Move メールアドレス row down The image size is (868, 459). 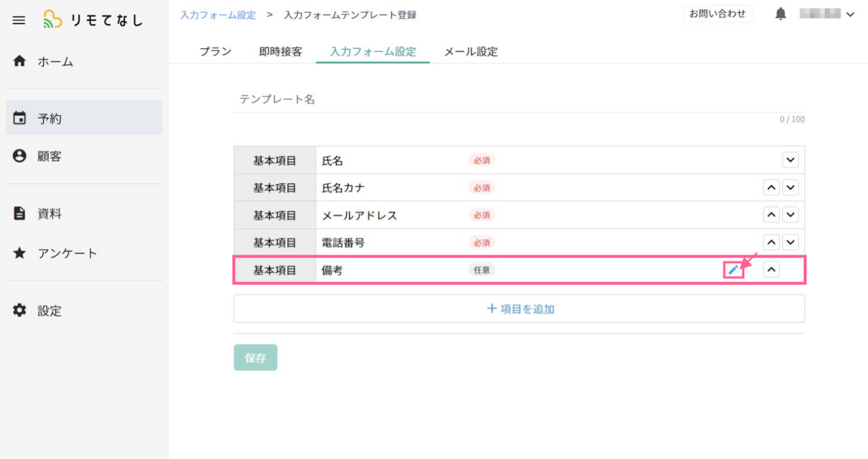[x=790, y=215]
